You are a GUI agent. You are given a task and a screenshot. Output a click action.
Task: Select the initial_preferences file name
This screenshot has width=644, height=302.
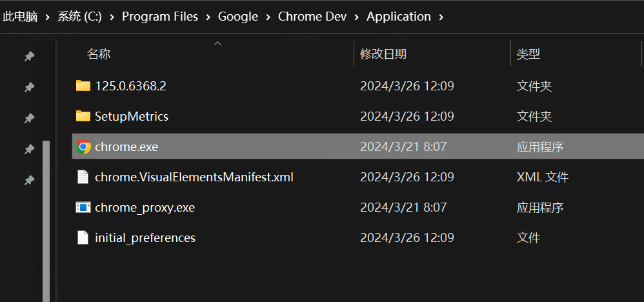145,238
